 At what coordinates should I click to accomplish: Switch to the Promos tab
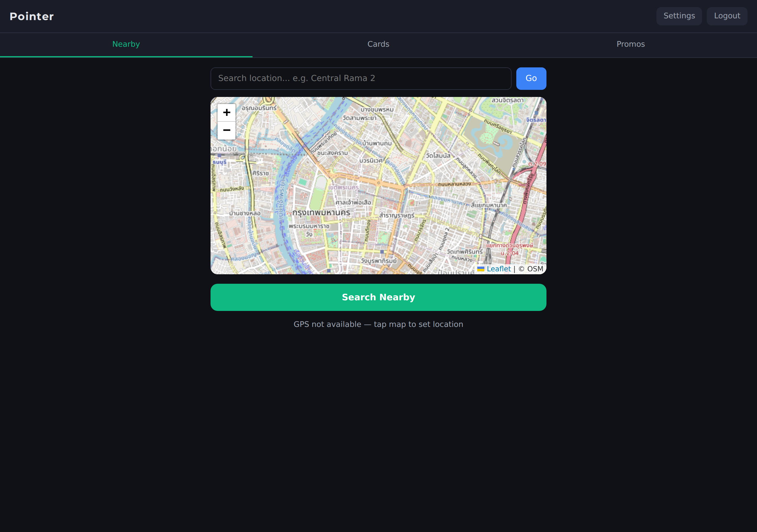[x=630, y=44]
